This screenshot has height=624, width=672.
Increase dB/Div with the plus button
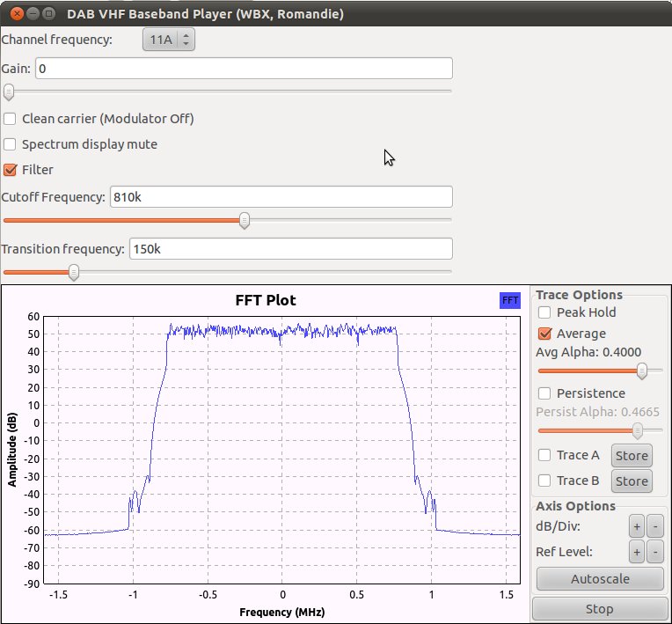[x=637, y=526]
